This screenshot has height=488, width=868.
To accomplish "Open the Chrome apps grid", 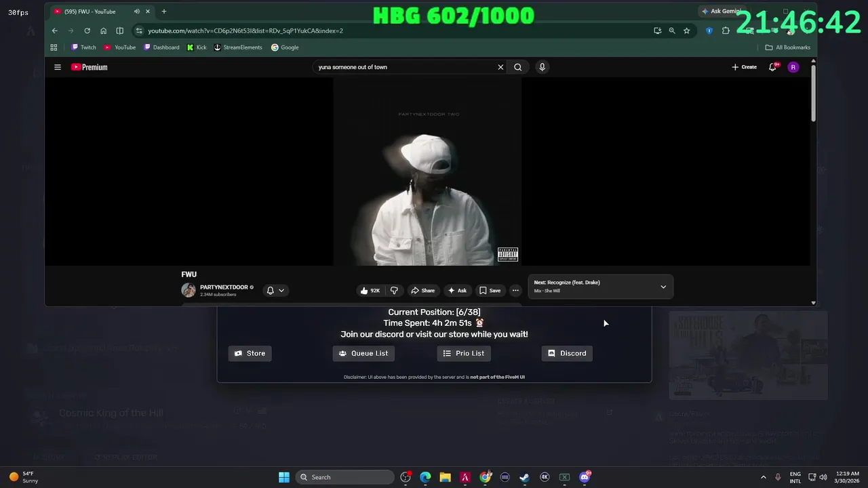I will pos(54,47).
